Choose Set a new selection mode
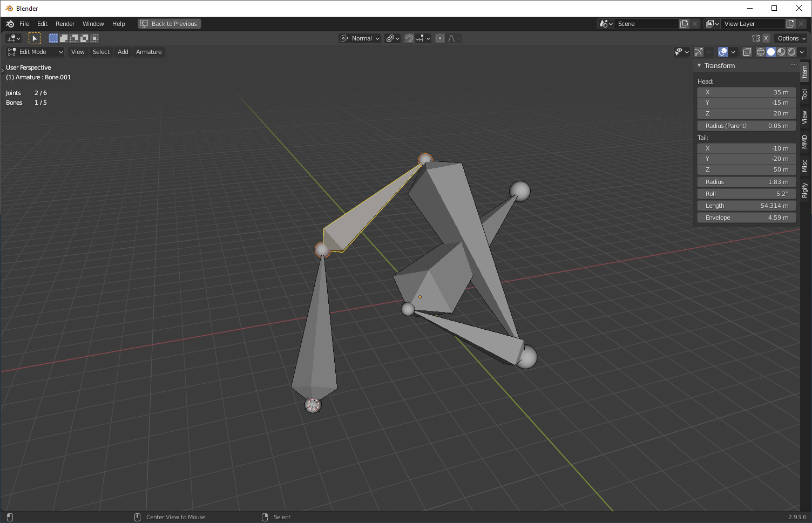Viewport: 812px width, 523px height. point(53,38)
